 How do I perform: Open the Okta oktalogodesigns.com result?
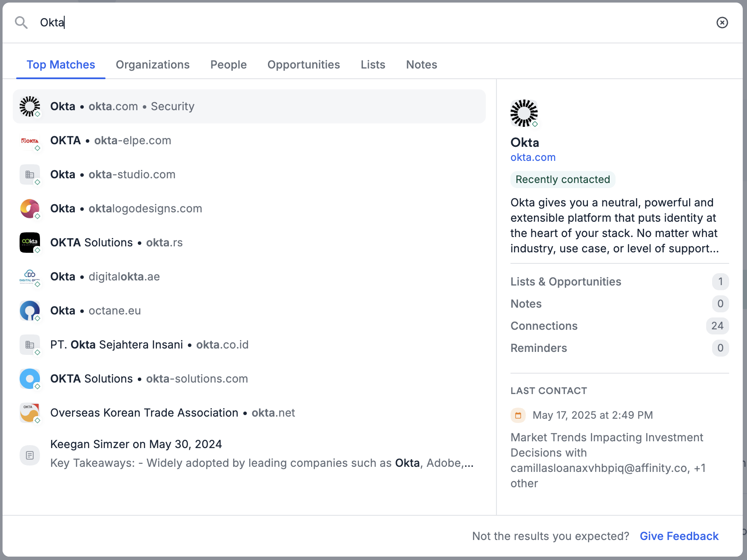(x=249, y=209)
